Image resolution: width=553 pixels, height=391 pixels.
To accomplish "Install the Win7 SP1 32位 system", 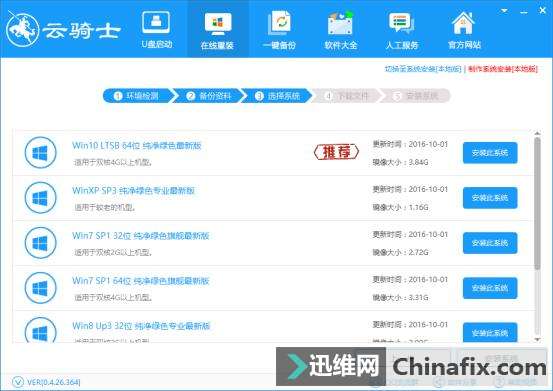I will [490, 243].
